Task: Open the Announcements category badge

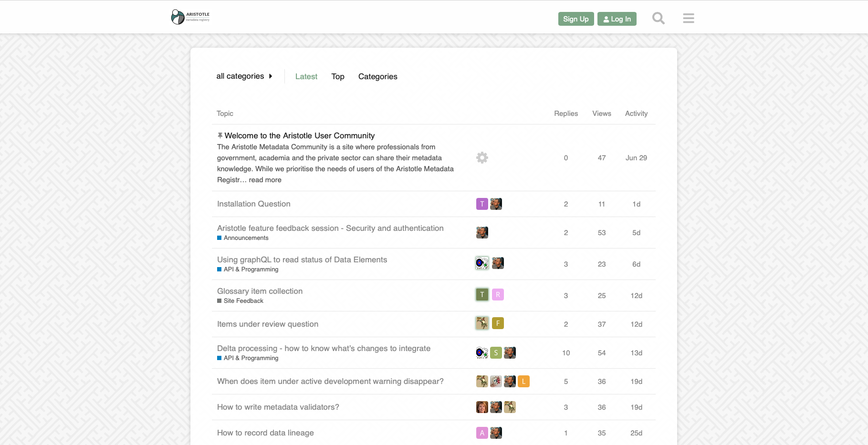Action: tap(246, 238)
